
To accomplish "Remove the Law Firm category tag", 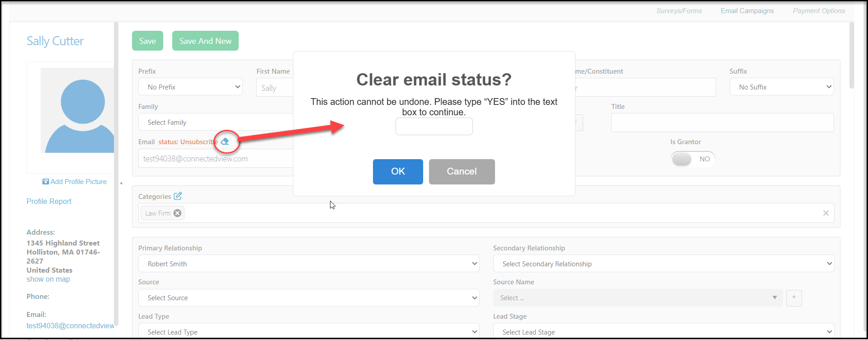I will coord(178,213).
